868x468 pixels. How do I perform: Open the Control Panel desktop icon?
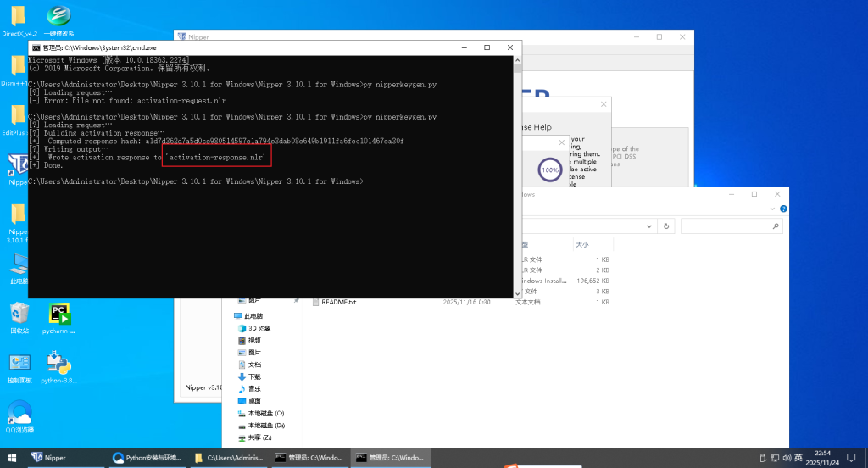coord(19,363)
